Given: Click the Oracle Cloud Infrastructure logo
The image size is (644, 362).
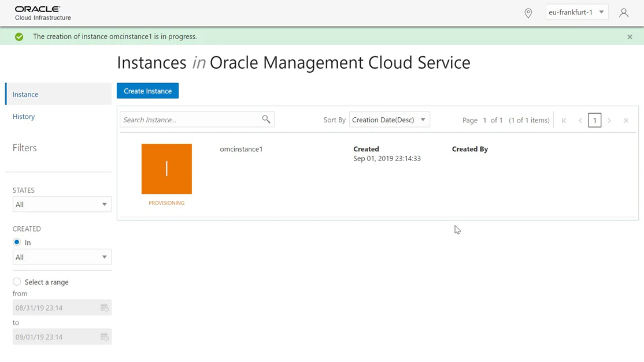Looking at the screenshot, I should pos(43,13).
